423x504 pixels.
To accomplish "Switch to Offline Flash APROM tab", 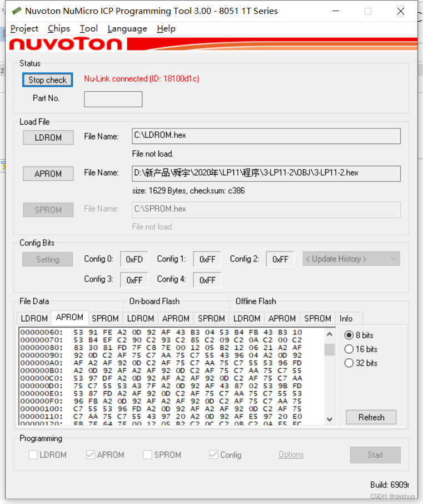I will [282, 318].
